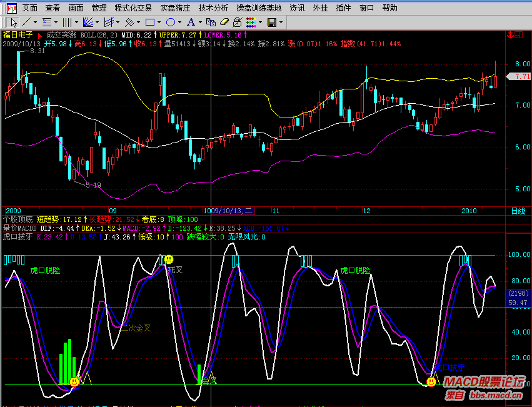The width and height of the screenshot is (532, 407).
Task: Toggle the lock drawings icon
Action: (x=238, y=23)
